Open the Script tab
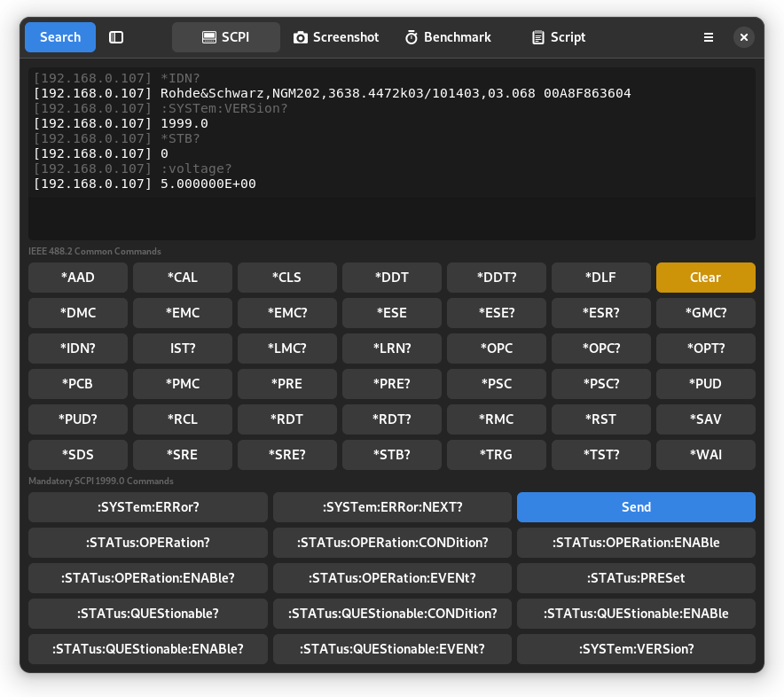The image size is (784, 697). pyautogui.click(x=559, y=37)
